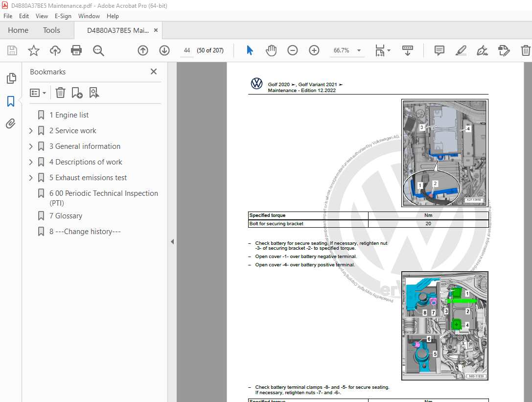Delete selected bookmark trash icon

pos(60,93)
